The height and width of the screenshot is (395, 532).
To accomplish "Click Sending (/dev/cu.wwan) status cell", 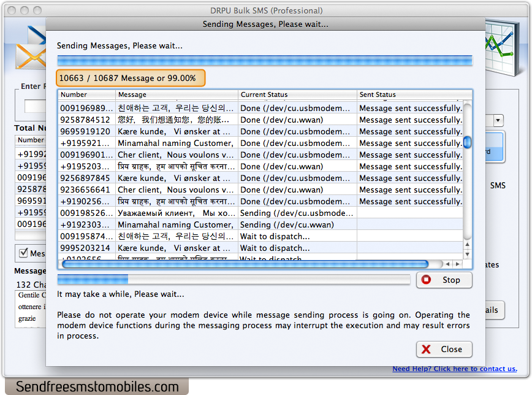I will [297, 225].
